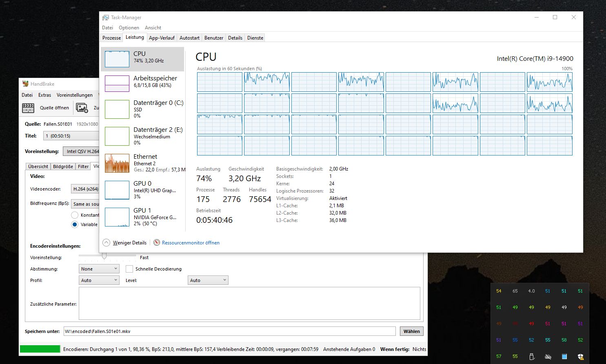606x364 pixels.
Task: Open HandBrake Voreinstellungen menu
Action: click(x=75, y=95)
